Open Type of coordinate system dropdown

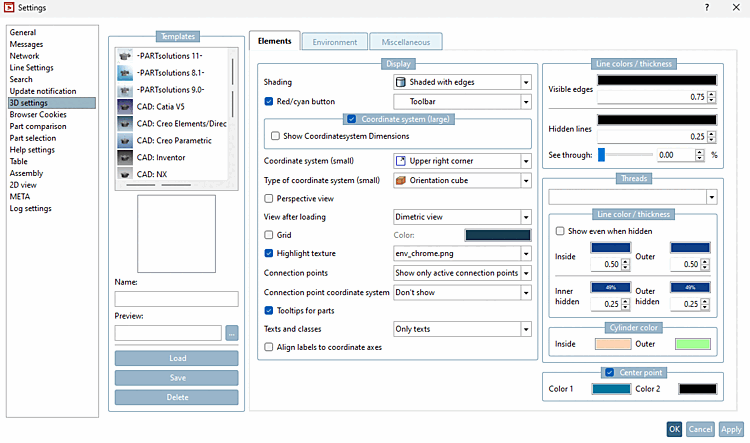462,180
